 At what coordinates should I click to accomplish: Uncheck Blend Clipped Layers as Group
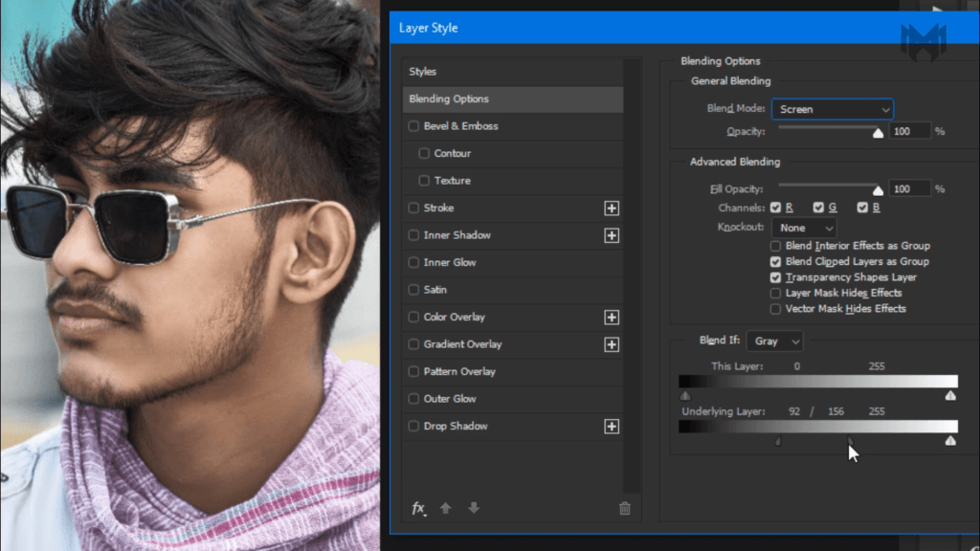(775, 262)
